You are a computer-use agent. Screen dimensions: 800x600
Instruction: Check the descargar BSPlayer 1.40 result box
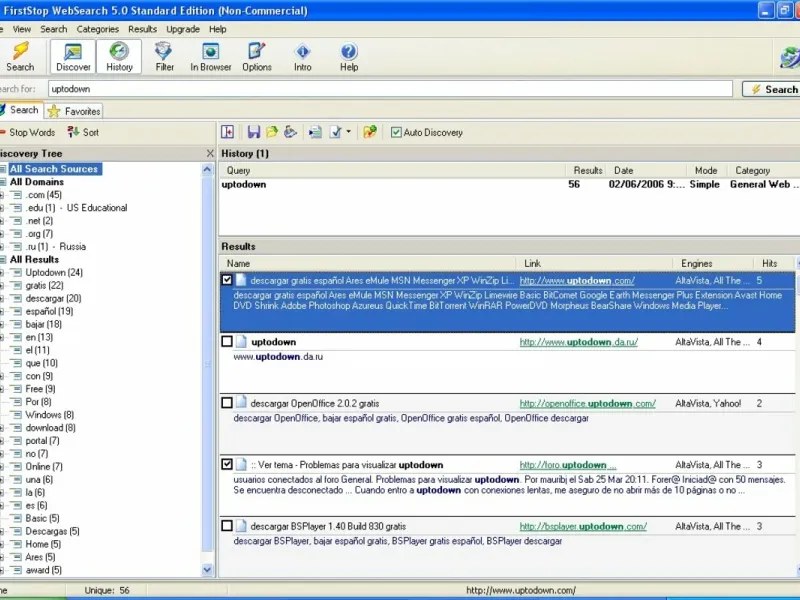click(x=227, y=526)
